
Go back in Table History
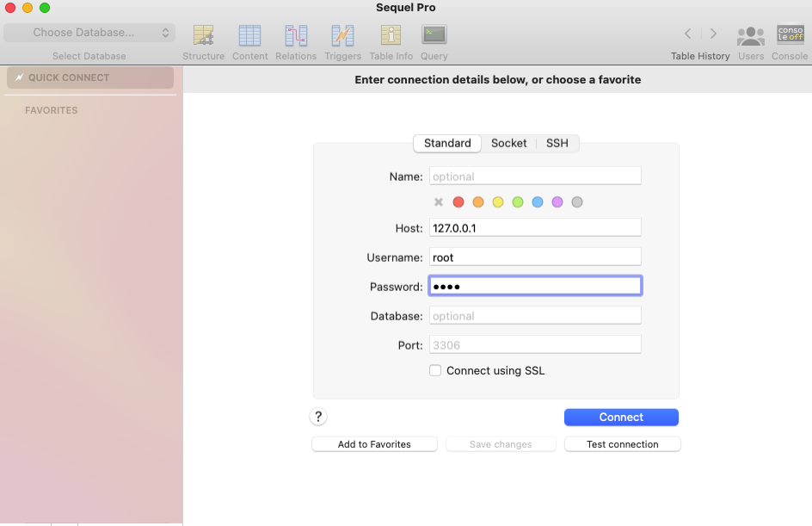(688, 34)
